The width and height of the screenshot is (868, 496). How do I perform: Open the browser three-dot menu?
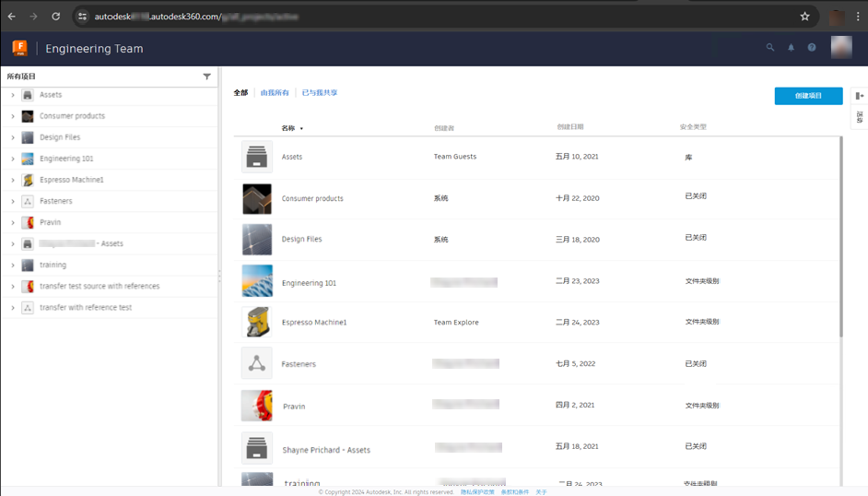(x=858, y=17)
